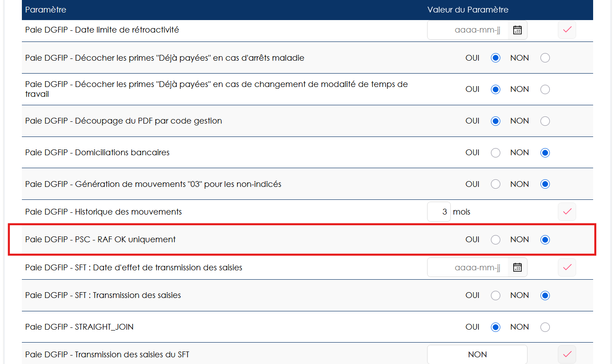The image size is (615, 364).
Task: Open calendar for Date limite de rétroactivité
Action: 517,30
